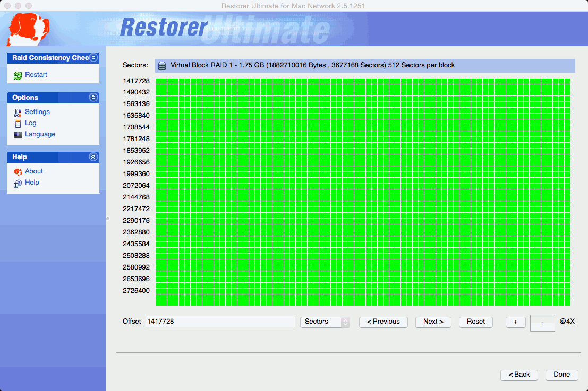Click the Offset input field
Screen dimensions: 588x391
click(x=220, y=322)
